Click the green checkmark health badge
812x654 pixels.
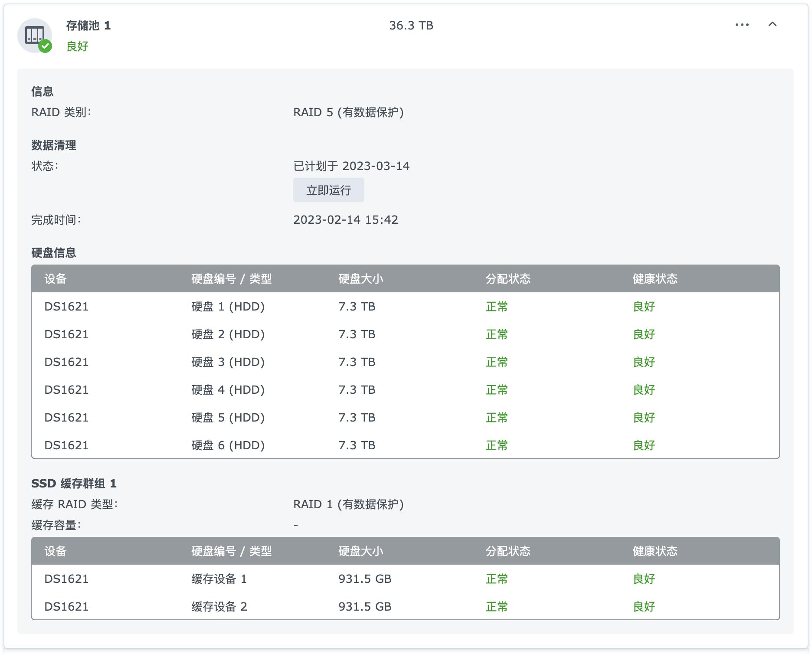coord(46,47)
